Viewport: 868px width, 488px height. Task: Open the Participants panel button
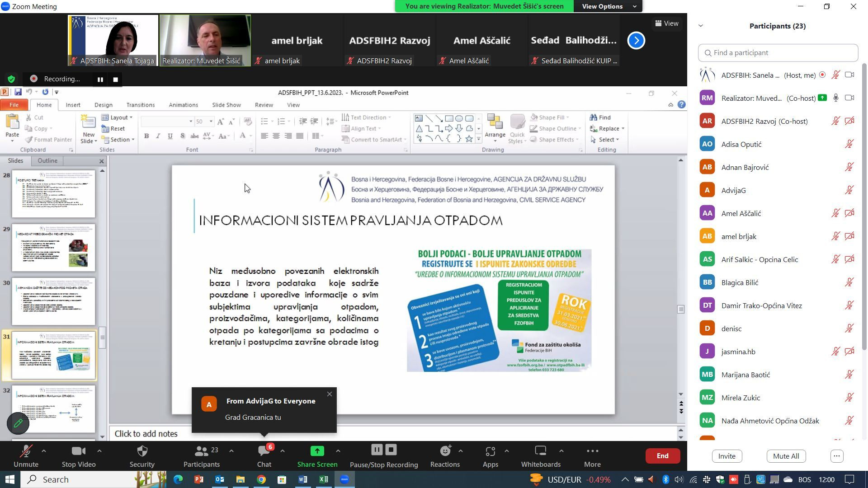[202, 456]
